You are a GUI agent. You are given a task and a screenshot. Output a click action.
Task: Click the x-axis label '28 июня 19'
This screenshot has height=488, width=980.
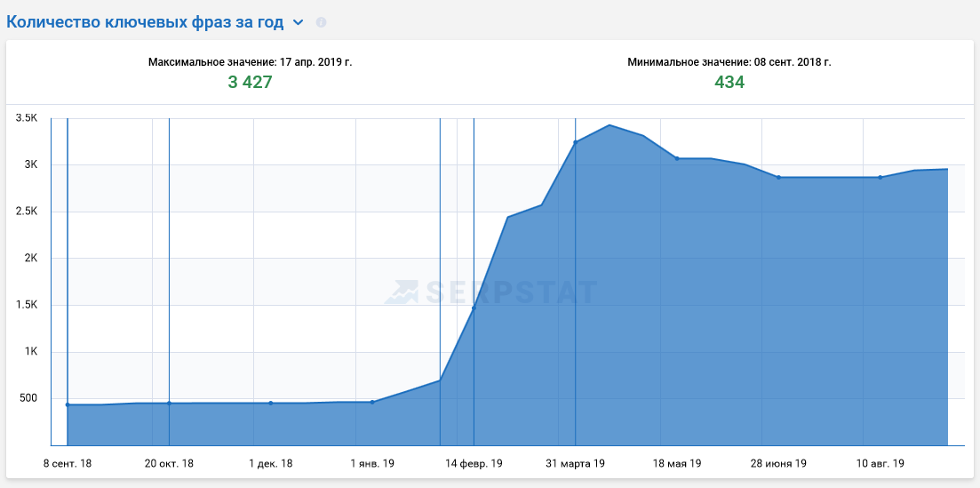pos(778,464)
